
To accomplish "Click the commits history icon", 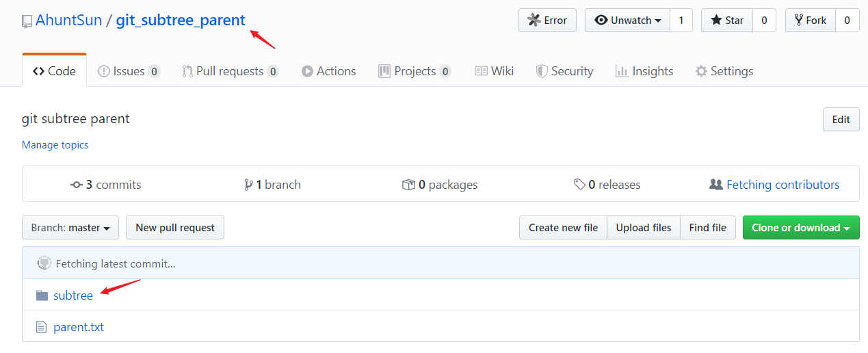I will click(77, 185).
